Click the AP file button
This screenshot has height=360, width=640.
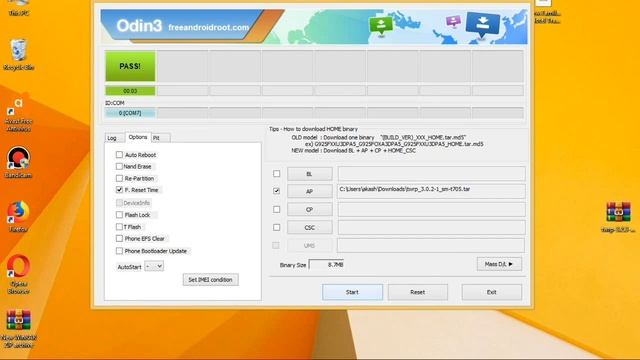309,191
